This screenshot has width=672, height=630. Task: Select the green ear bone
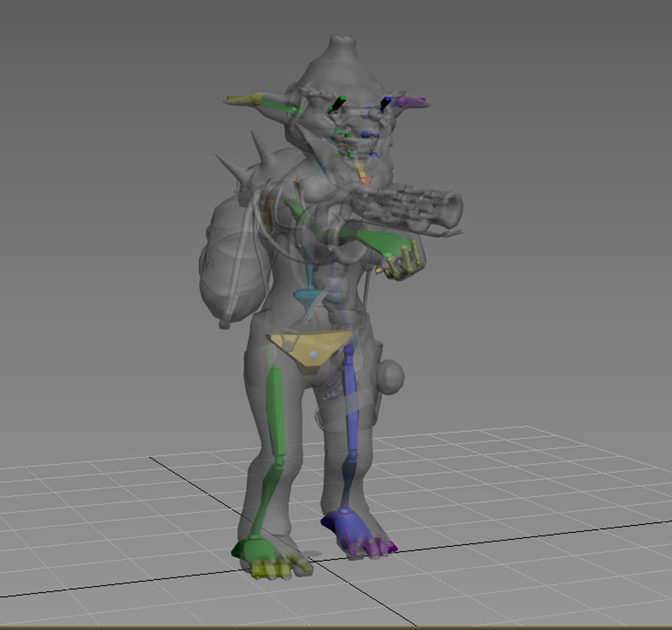[x=279, y=106]
